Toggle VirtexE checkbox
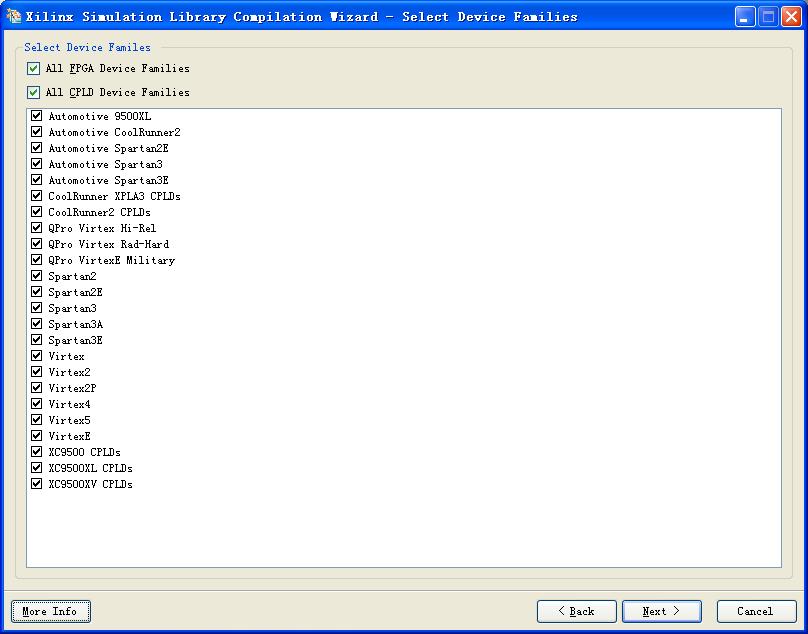This screenshot has height=634, width=808. 37,436
